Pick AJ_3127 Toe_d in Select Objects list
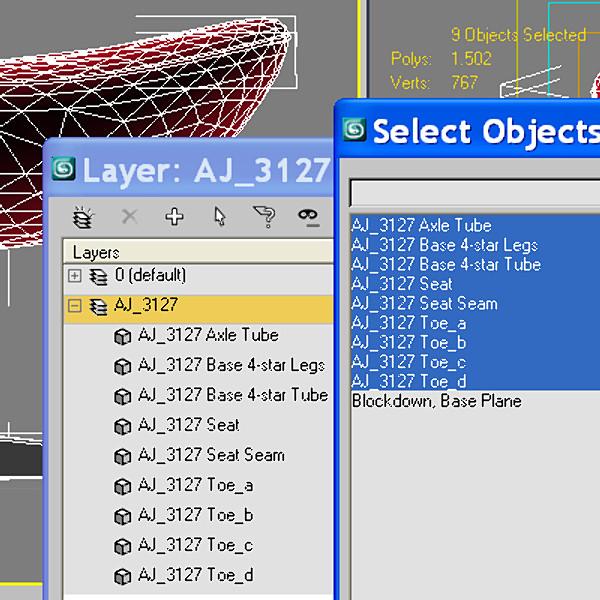The height and width of the screenshot is (600, 600). (475, 381)
